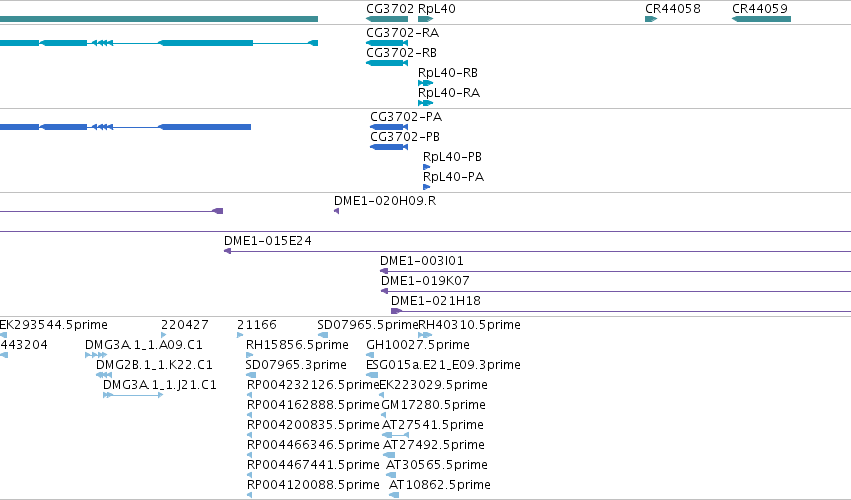This screenshot has height=500, width=851.
Task: Click the 21166 feature label
Action: (x=257, y=325)
